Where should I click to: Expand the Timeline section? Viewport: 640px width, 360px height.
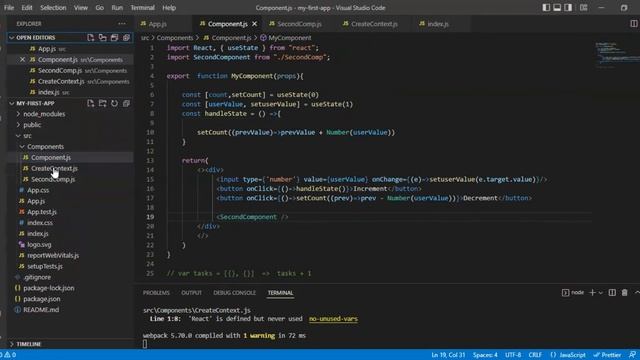pyautogui.click(x=29, y=344)
